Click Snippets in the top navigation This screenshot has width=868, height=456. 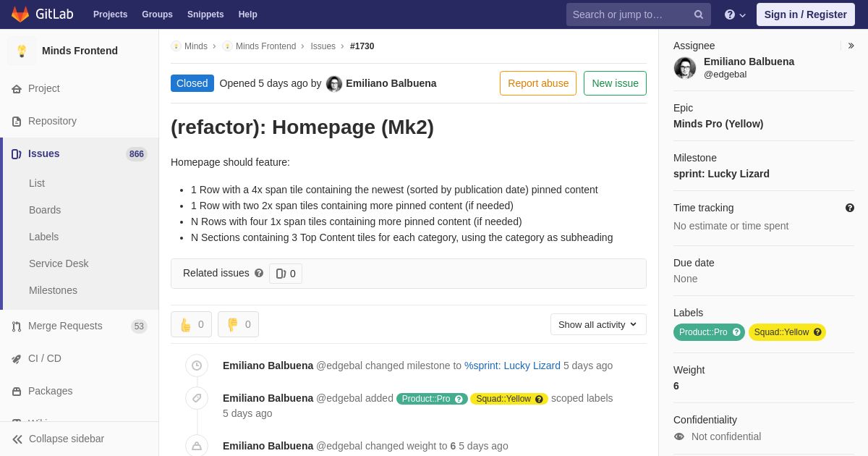click(205, 14)
